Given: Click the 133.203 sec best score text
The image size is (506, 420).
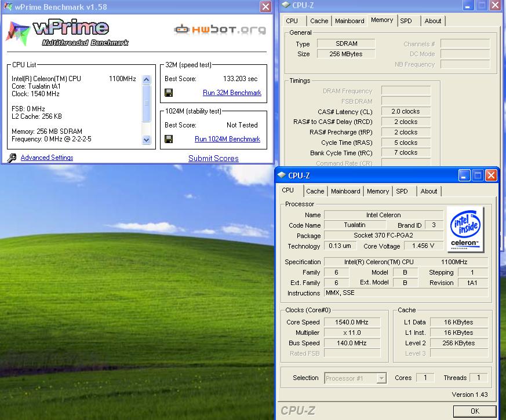Looking at the screenshot, I should 241,79.
